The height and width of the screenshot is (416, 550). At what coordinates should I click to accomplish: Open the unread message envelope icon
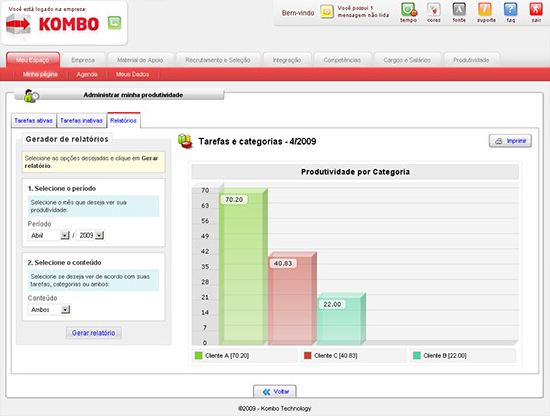327,12
